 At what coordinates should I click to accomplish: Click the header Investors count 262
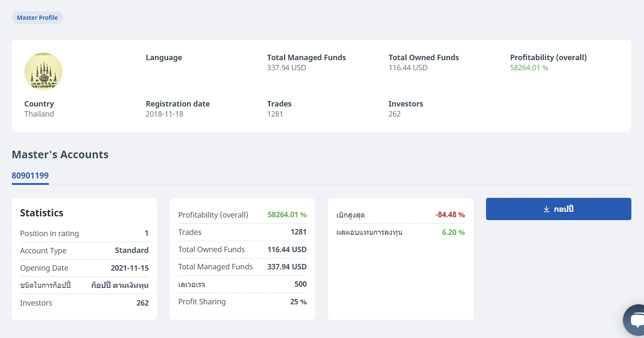(x=395, y=114)
